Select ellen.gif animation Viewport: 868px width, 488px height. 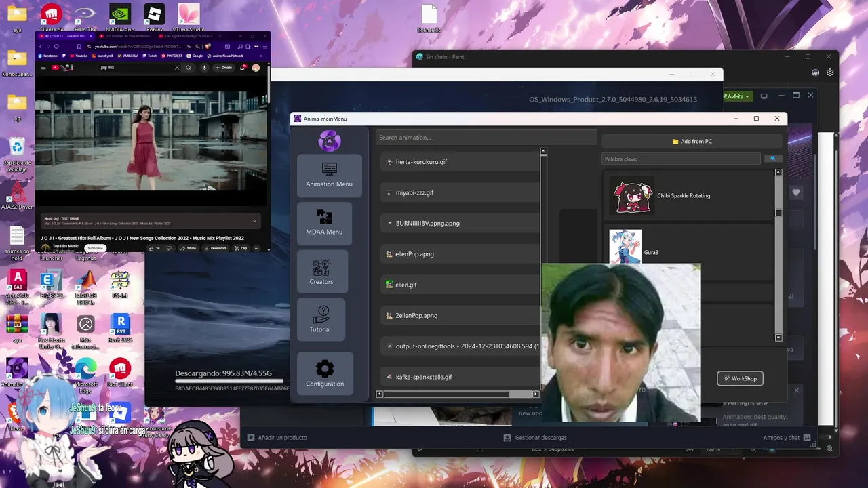point(460,285)
